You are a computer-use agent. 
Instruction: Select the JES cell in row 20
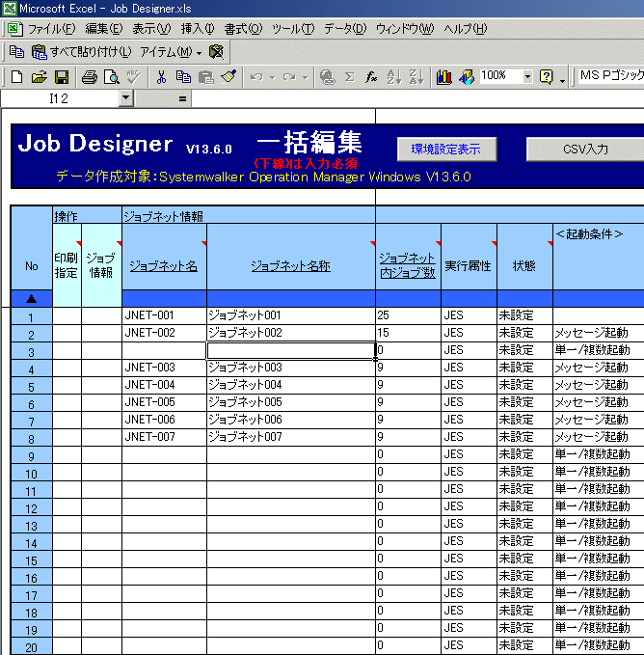coord(469,645)
